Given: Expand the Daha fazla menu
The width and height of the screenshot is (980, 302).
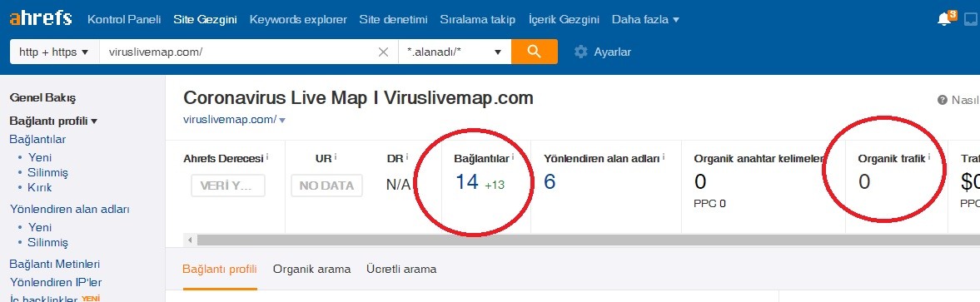Looking at the screenshot, I should [645, 19].
